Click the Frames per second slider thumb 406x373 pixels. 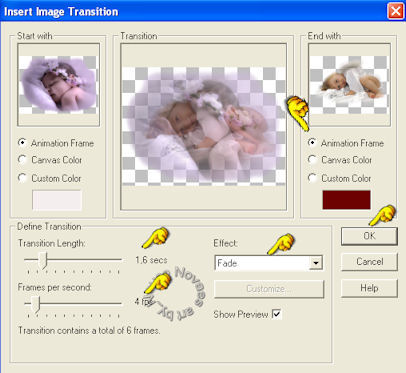(35, 305)
